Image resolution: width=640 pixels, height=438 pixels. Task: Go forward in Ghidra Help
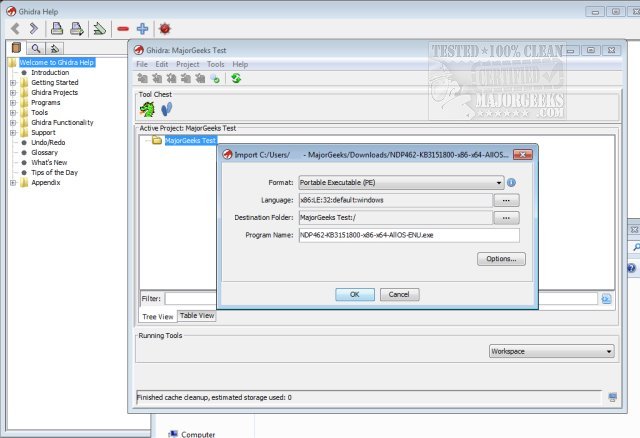tap(34, 29)
